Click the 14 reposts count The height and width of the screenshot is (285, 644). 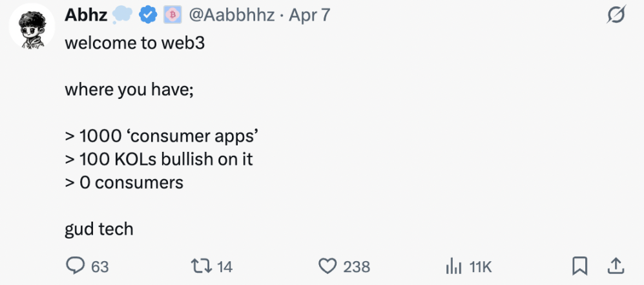click(x=224, y=266)
